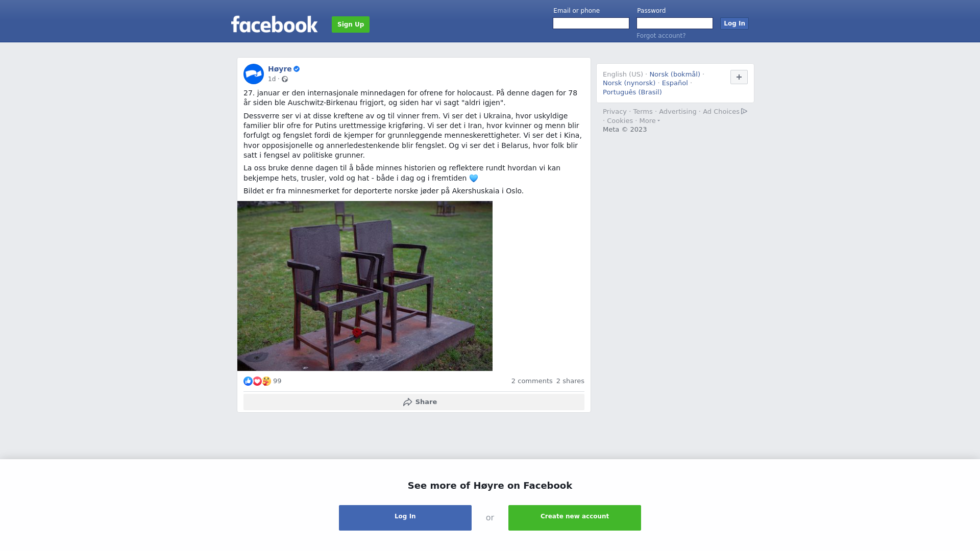Switch language to Norsk (bokmål)
This screenshot has height=551, width=980.
coord(675,74)
